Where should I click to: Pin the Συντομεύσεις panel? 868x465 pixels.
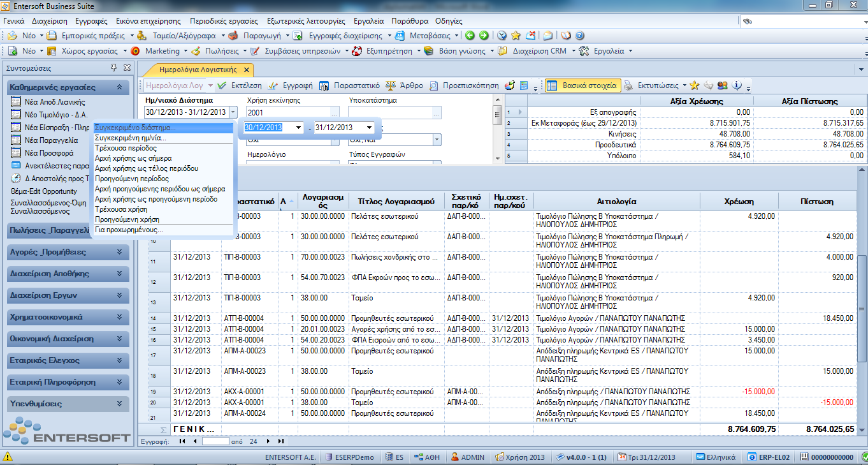point(114,68)
